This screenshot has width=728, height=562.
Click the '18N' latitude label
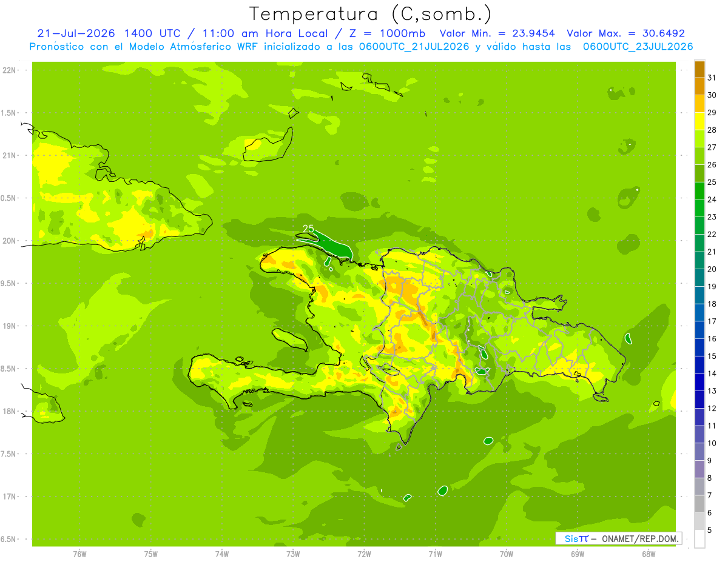tap(8, 412)
